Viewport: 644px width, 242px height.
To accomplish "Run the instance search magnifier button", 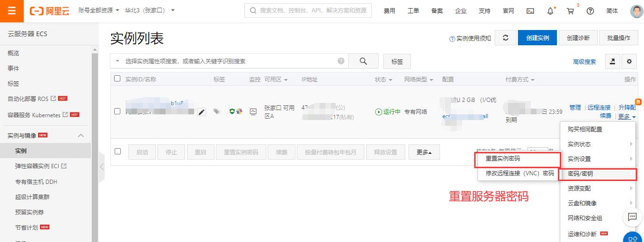I will [x=363, y=61].
